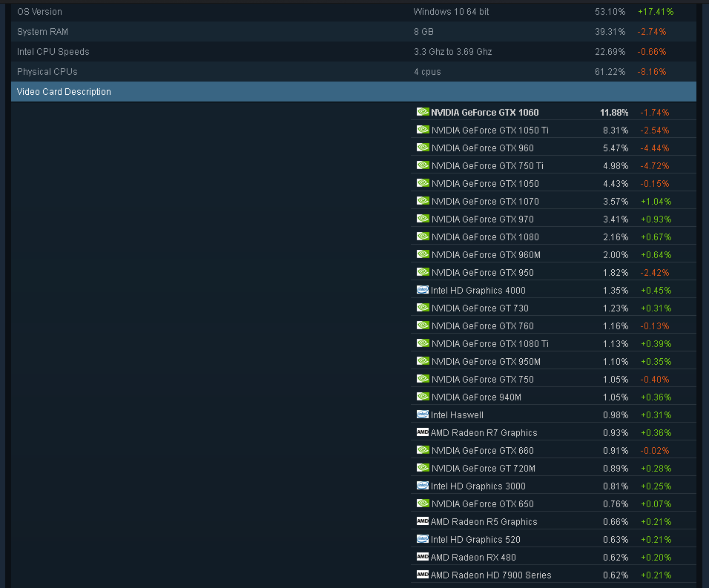Click NVIDIA logo beside GeForce GTX 1080
709x588 pixels.
tap(423, 237)
